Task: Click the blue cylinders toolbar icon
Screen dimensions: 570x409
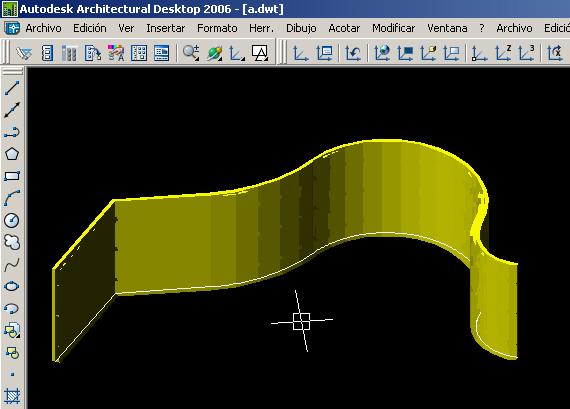Action: coord(69,53)
